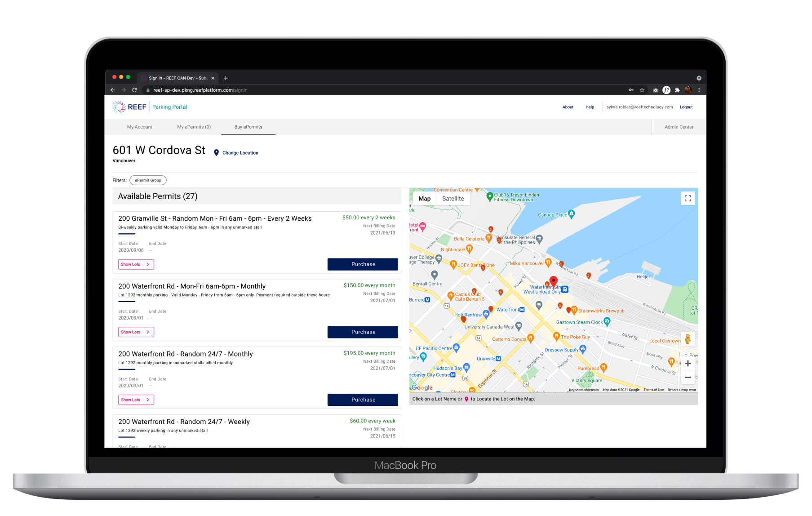Viewport: 812px width, 516px height.
Task: Show Lots for Random 24/7 Monthly permit
Action: [136, 400]
